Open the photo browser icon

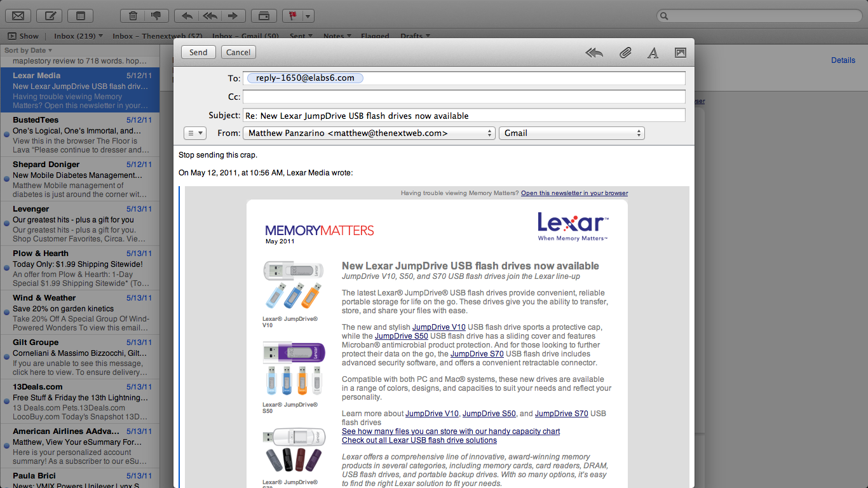(680, 53)
